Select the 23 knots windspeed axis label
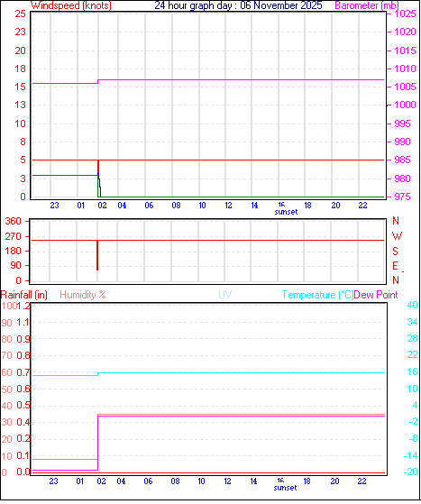Viewport: 421px width, 504px height. click(x=20, y=32)
